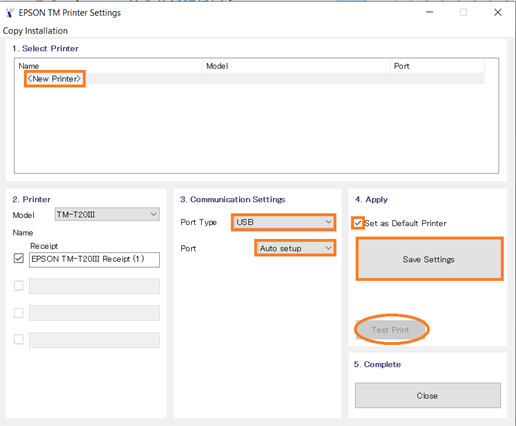
Task: Click the Test Print button
Action: (x=391, y=330)
